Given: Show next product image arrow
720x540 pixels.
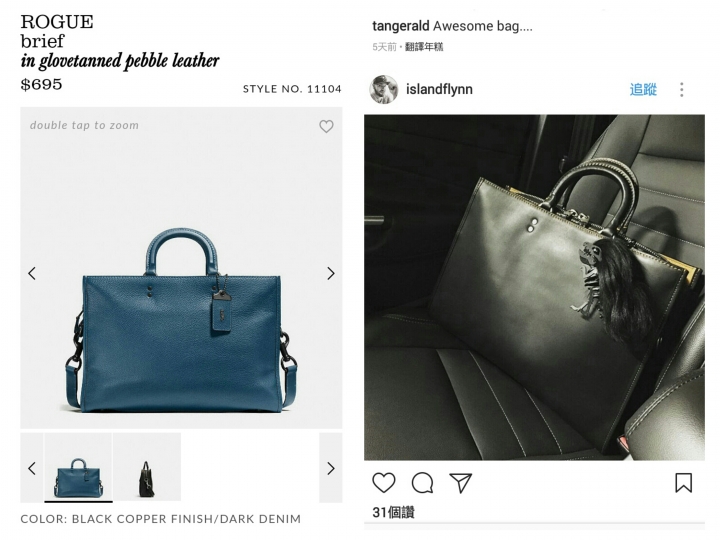Looking at the screenshot, I should (x=331, y=274).
